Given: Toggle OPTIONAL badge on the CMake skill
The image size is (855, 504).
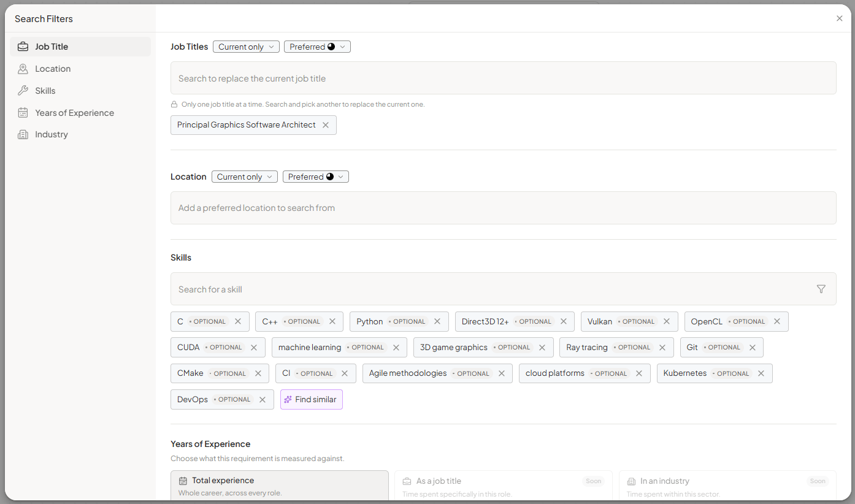Looking at the screenshot, I should tap(228, 373).
